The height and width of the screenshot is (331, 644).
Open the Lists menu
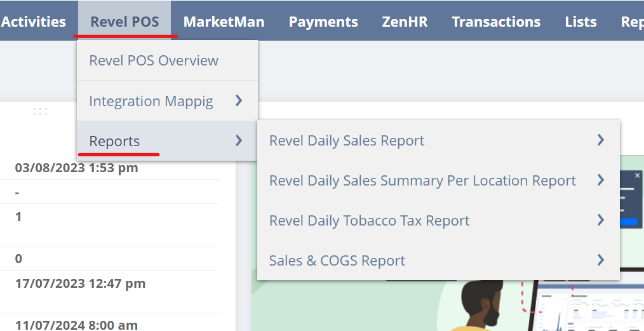point(580,22)
